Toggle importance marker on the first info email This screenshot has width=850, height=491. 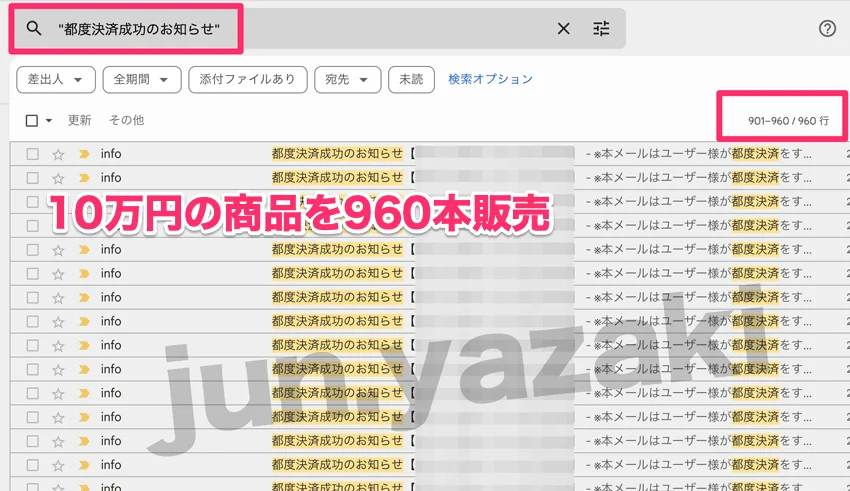[84, 154]
